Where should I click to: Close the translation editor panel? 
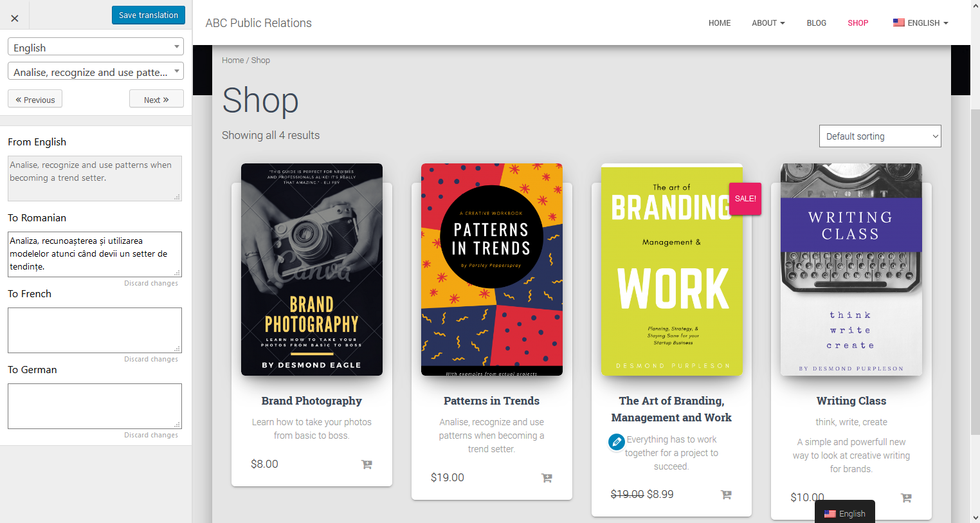pos(15,18)
